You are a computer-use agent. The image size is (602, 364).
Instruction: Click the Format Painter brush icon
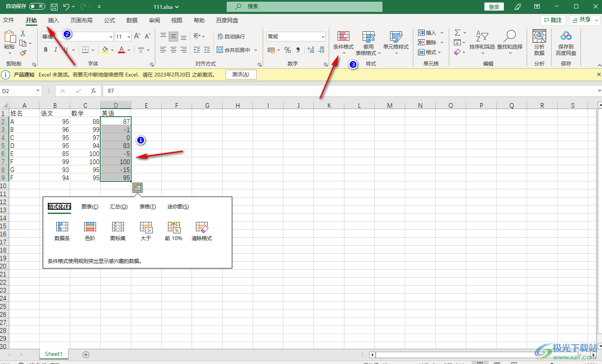[23, 53]
